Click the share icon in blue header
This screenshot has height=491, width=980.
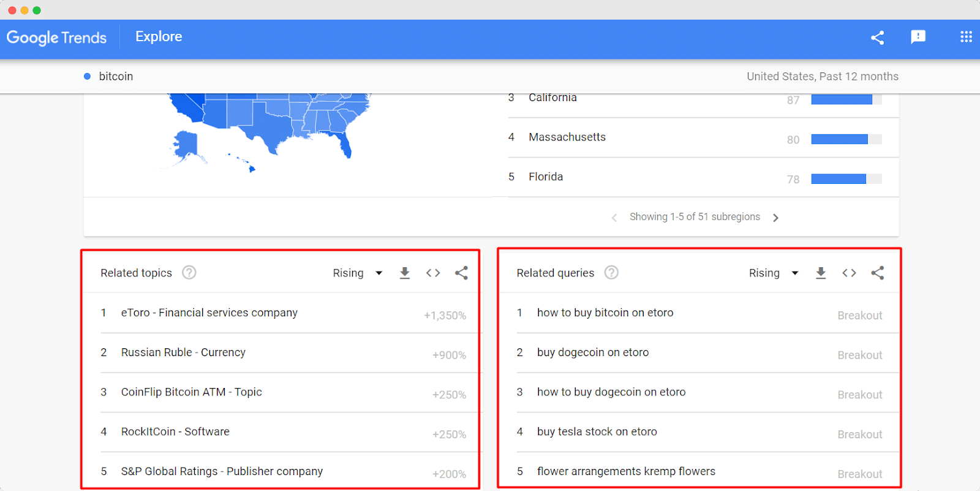(877, 37)
